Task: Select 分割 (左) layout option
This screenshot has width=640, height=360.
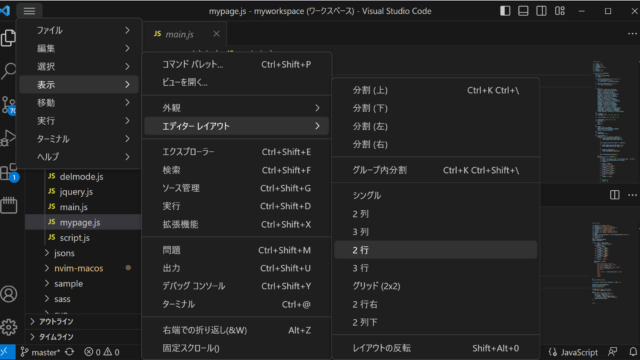Action: pos(436,127)
